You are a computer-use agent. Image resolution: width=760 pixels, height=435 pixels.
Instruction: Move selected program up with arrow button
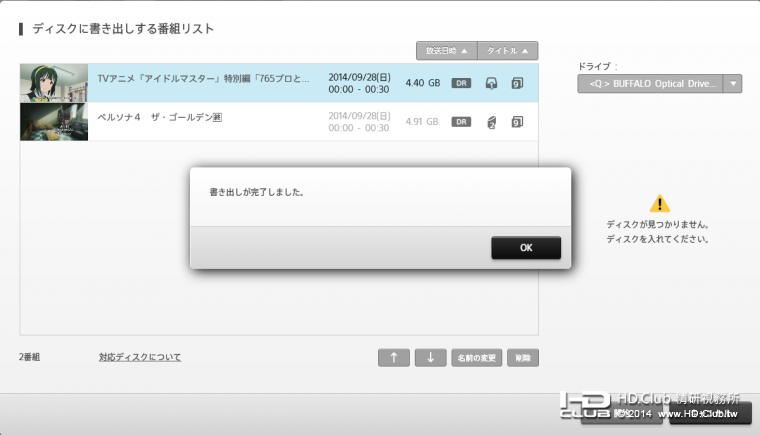[x=393, y=358]
